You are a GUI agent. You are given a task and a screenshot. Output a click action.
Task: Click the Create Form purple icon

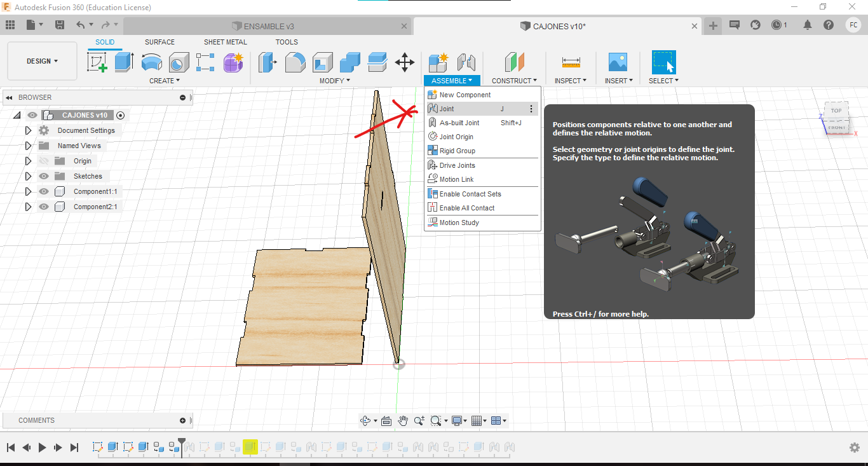[233, 62]
